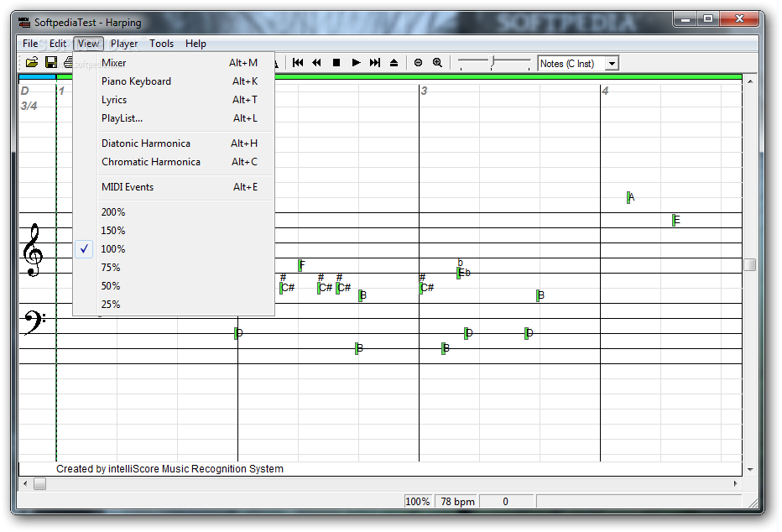Click the bass clef symbol
Image resolution: width=782 pixels, height=532 pixels.
click(34, 322)
